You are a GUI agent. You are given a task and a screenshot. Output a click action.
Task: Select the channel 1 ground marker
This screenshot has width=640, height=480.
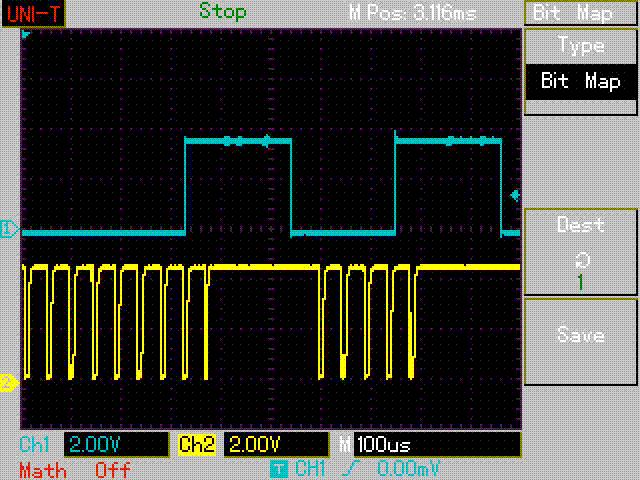point(9,229)
